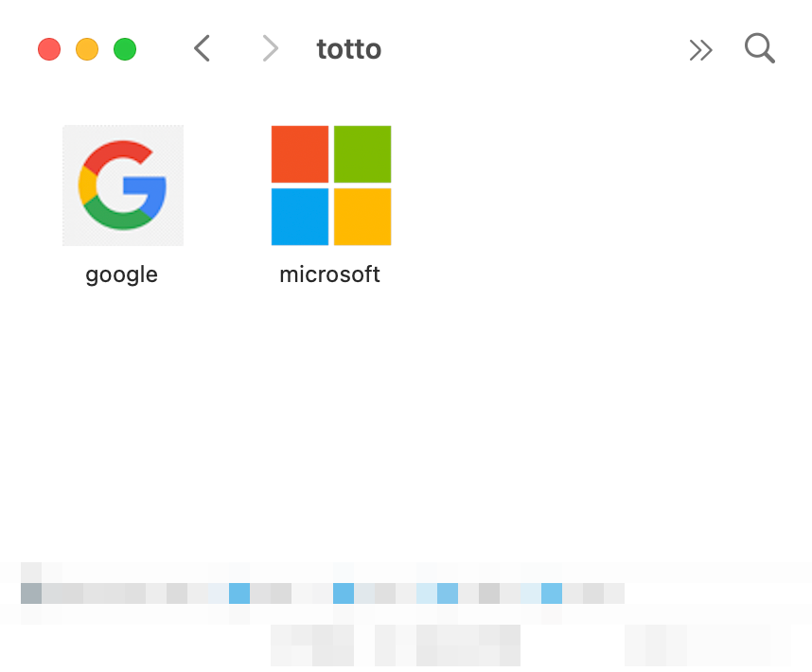Go back to the previous folder
The image size is (812, 672).
[x=202, y=48]
